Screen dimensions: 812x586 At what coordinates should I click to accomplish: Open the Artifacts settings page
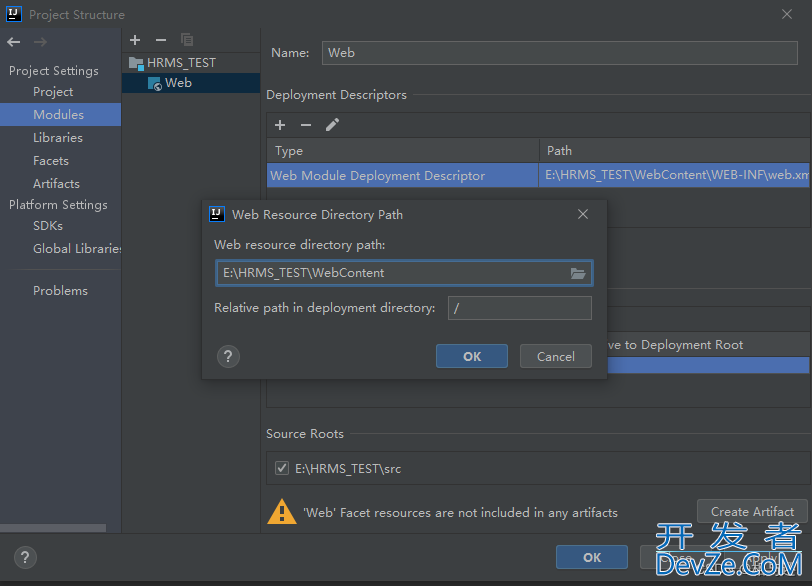tap(56, 184)
